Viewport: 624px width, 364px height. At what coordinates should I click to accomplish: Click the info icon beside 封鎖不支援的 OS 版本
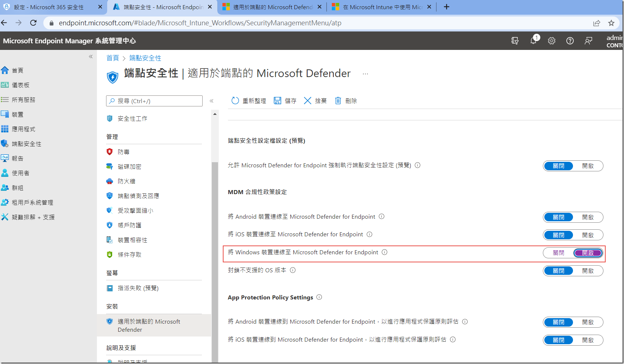coord(293,270)
